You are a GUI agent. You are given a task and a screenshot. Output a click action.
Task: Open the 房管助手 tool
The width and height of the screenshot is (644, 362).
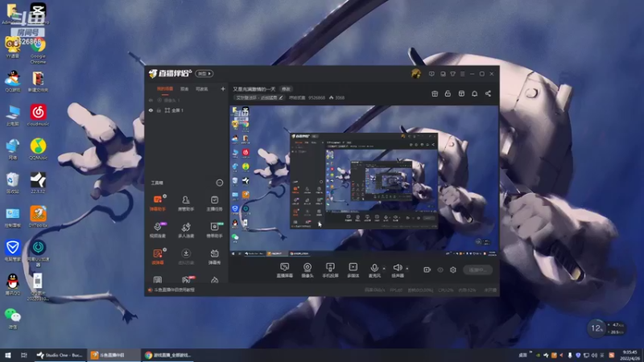pos(186,204)
